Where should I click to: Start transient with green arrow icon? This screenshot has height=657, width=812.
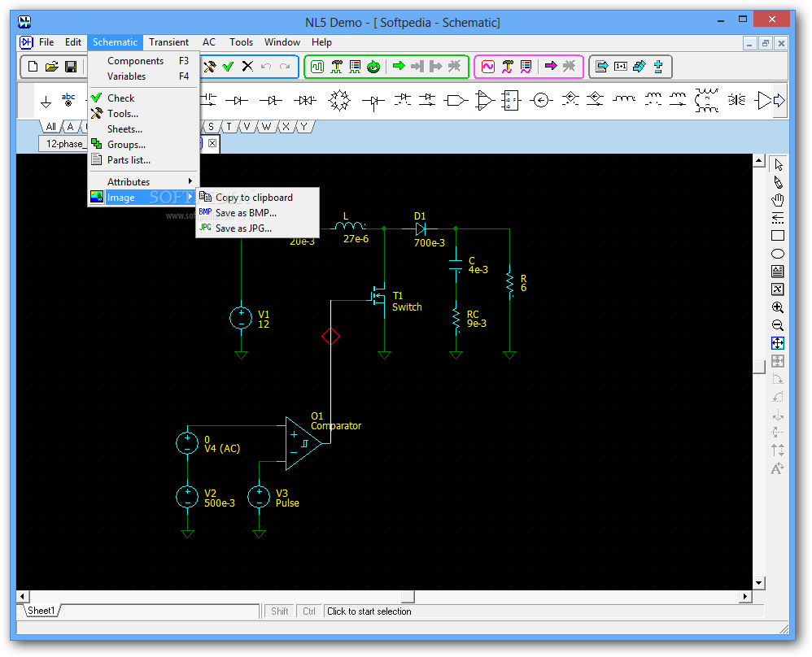(x=399, y=67)
